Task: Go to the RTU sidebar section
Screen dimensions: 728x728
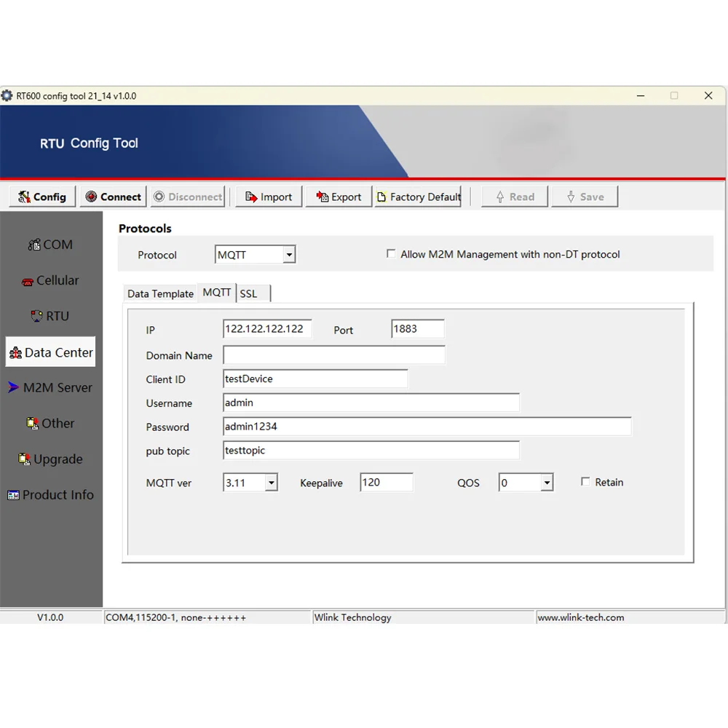Action: click(50, 316)
